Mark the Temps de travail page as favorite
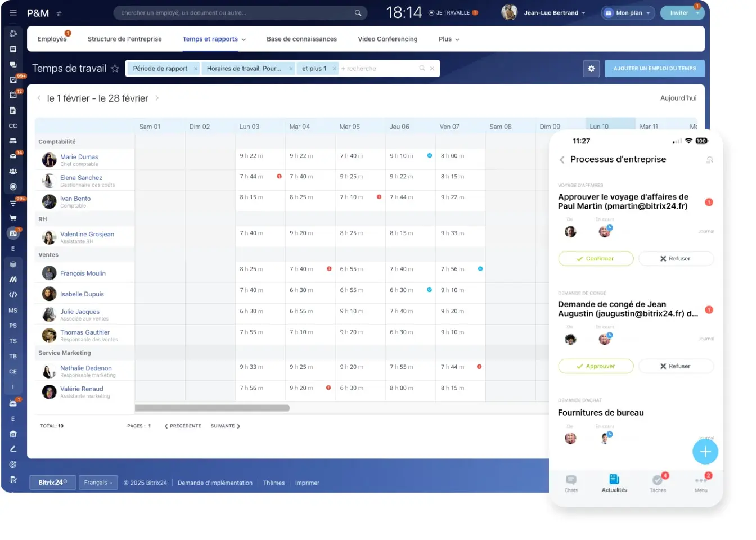 click(x=115, y=69)
